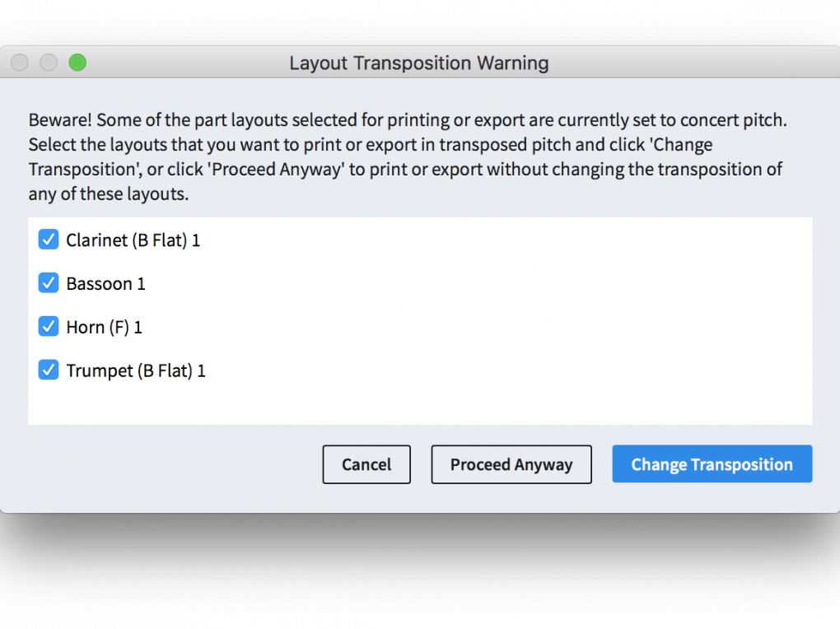Click the green zoom window button

point(77,63)
